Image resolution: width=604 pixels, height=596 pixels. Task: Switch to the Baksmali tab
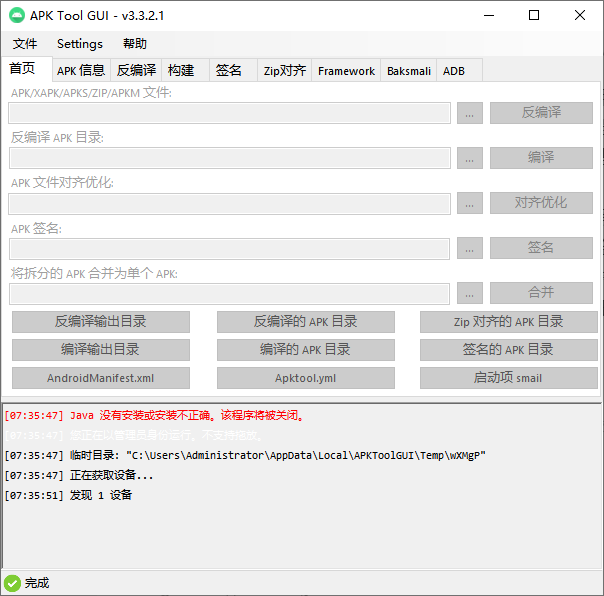coord(409,71)
